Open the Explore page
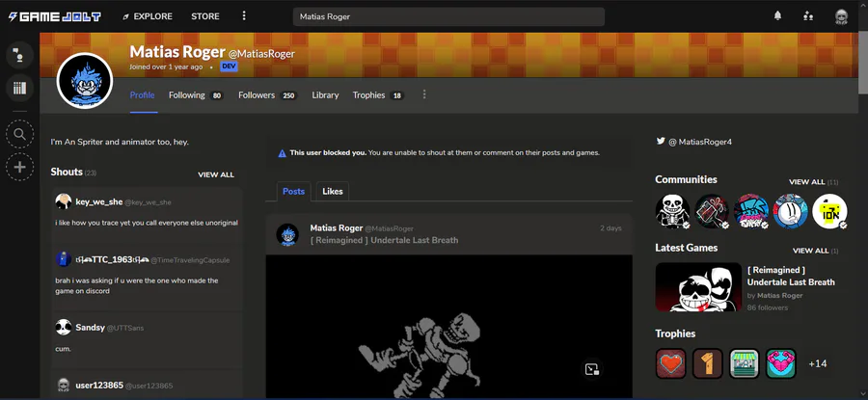The height and width of the screenshot is (400, 868). point(148,16)
